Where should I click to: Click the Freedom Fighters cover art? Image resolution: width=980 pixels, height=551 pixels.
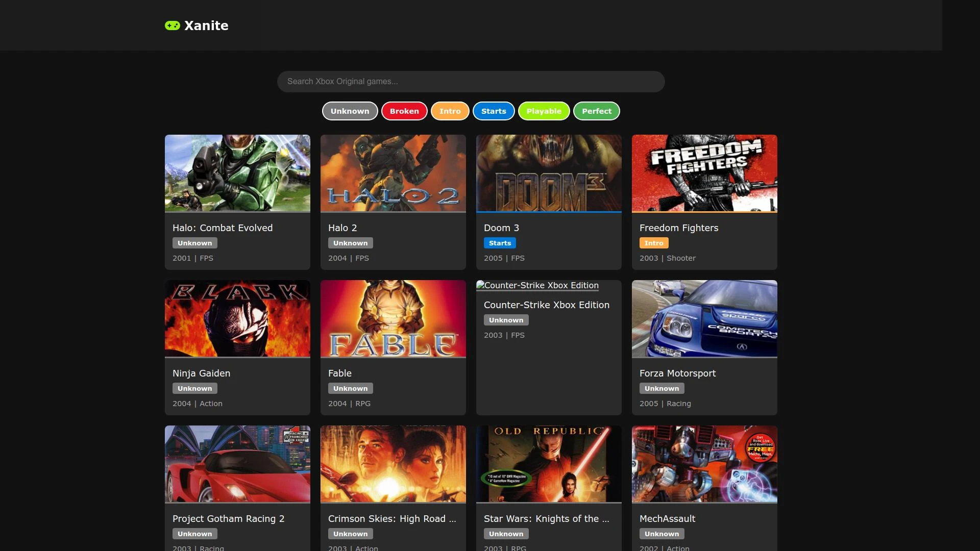click(704, 173)
